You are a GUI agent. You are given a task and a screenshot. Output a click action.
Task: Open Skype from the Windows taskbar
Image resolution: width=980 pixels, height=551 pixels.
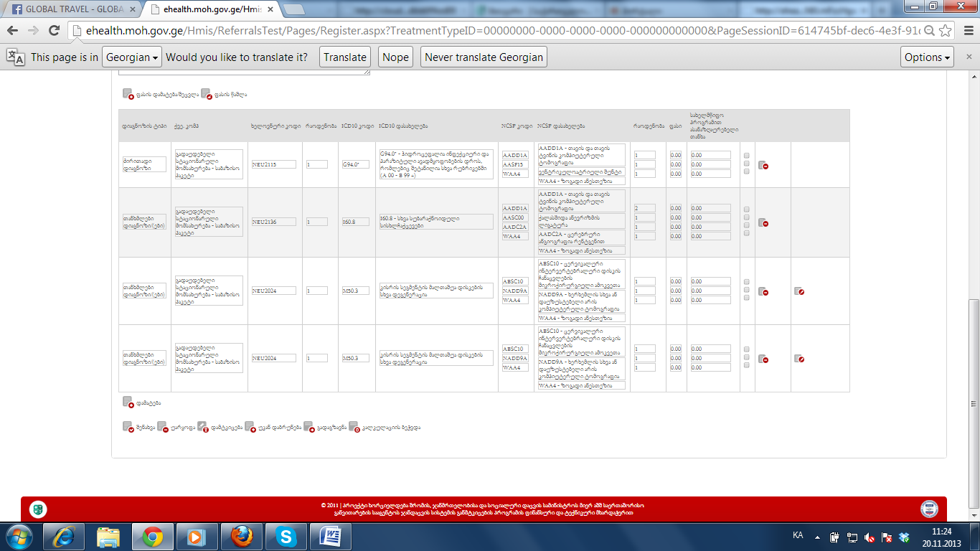[x=286, y=536]
